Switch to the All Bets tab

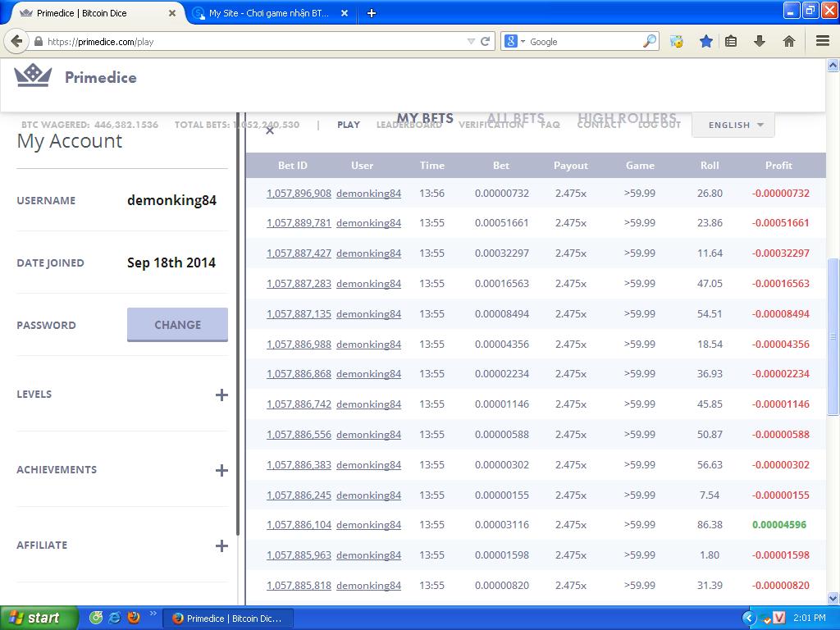515,118
